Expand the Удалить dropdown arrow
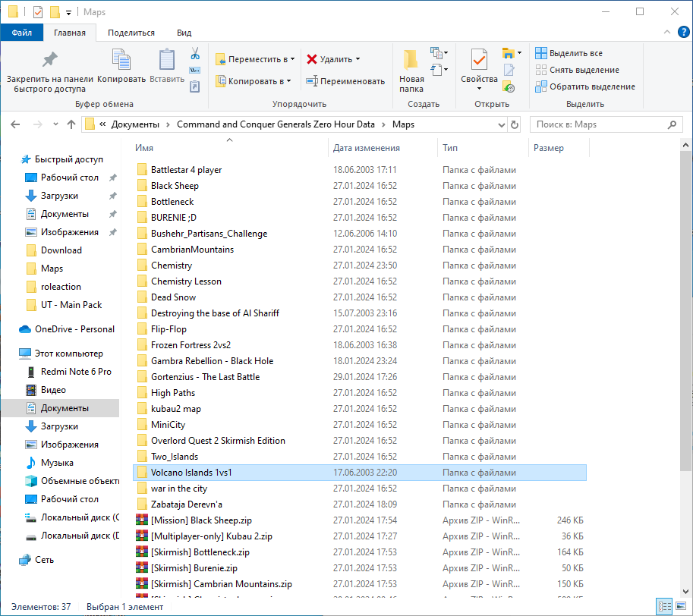This screenshot has height=616, width=693. click(358, 59)
